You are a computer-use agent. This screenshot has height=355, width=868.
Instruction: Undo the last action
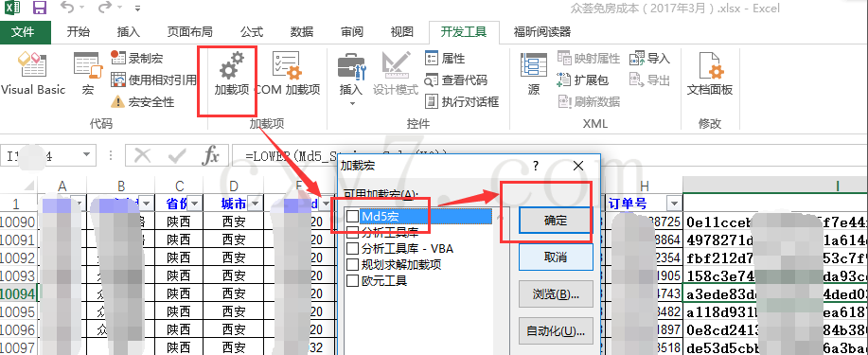pyautogui.click(x=66, y=8)
